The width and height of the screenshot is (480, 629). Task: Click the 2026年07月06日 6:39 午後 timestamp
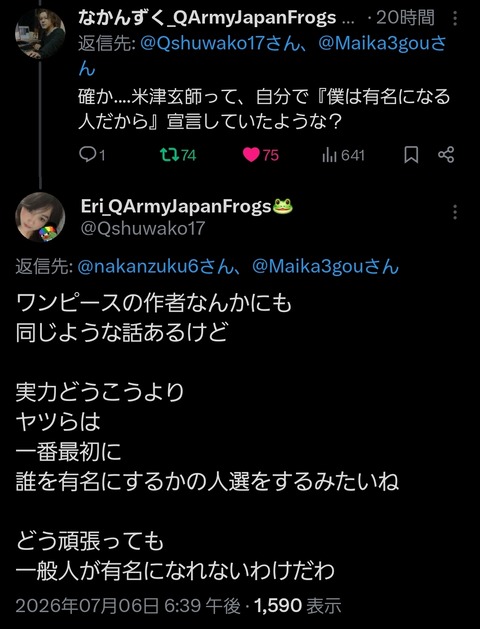128,605
